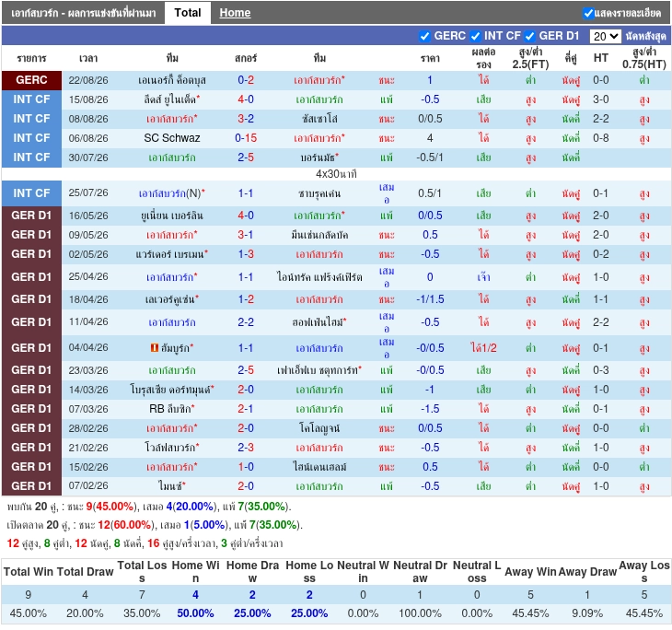Open the 20 matches dropdown
This screenshot has width=672, height=630.
605,36
